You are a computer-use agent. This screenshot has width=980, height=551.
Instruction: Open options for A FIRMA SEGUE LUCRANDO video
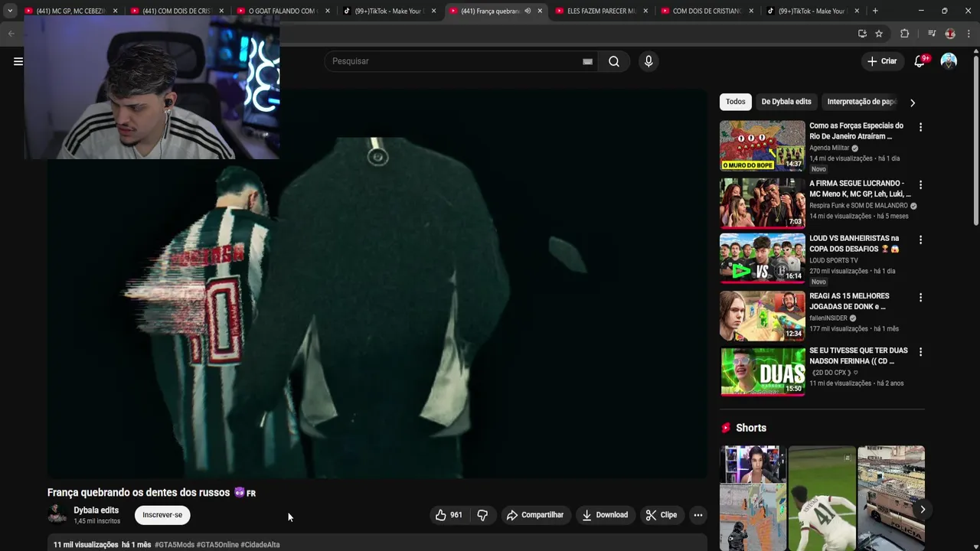point(920,184)
